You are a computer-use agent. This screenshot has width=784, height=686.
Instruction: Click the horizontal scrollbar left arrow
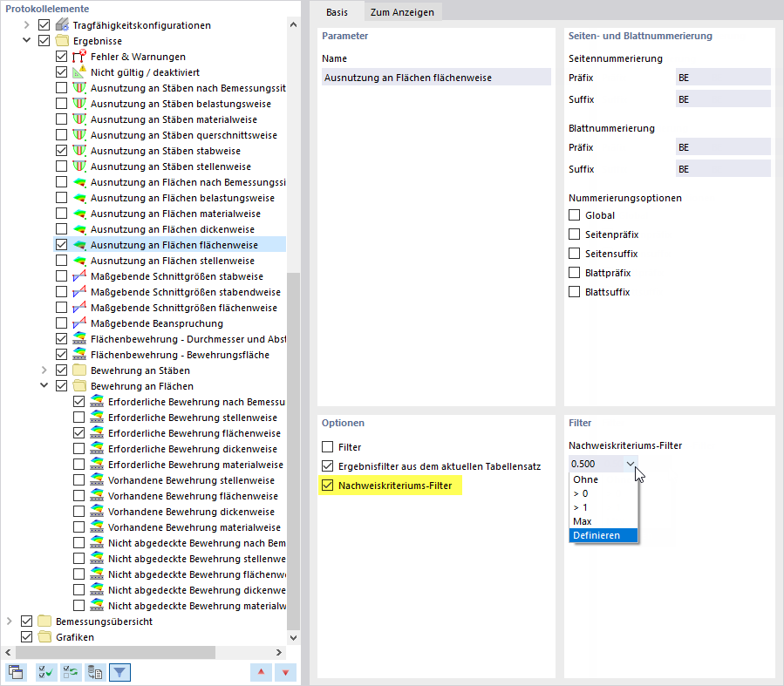[8, 652]
